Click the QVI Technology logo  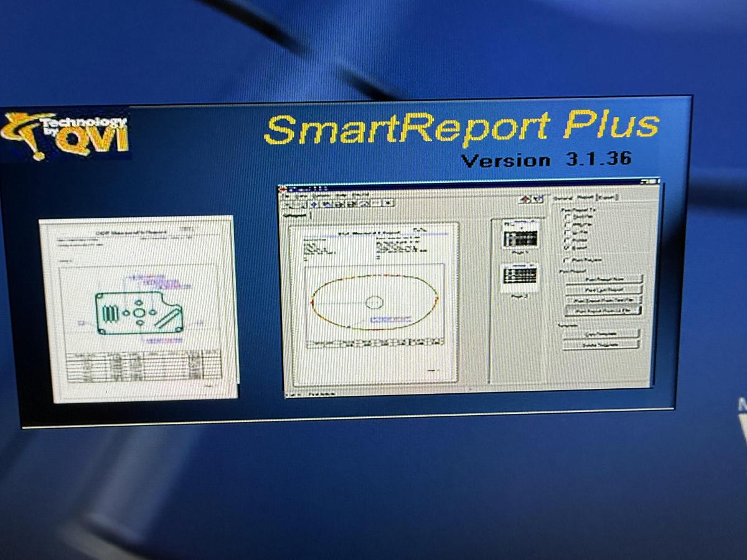[68, 134]
